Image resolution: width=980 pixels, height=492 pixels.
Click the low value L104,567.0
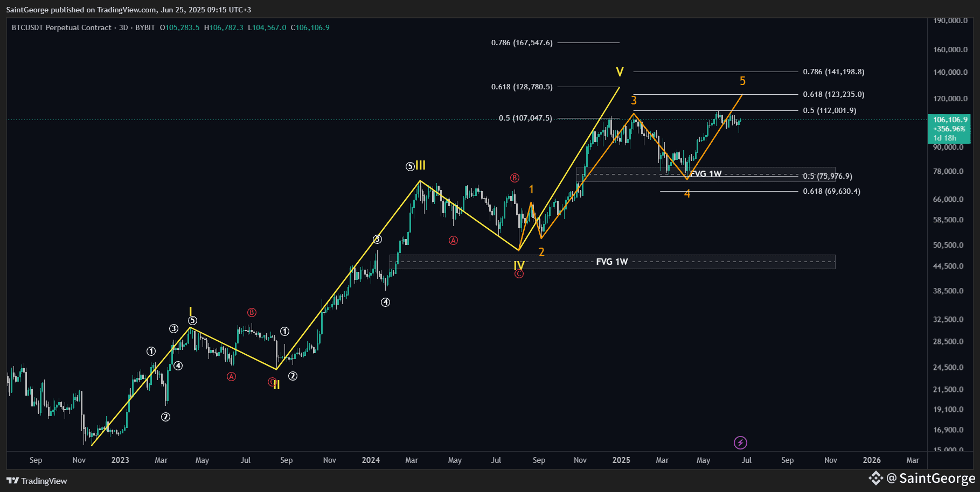267,27
